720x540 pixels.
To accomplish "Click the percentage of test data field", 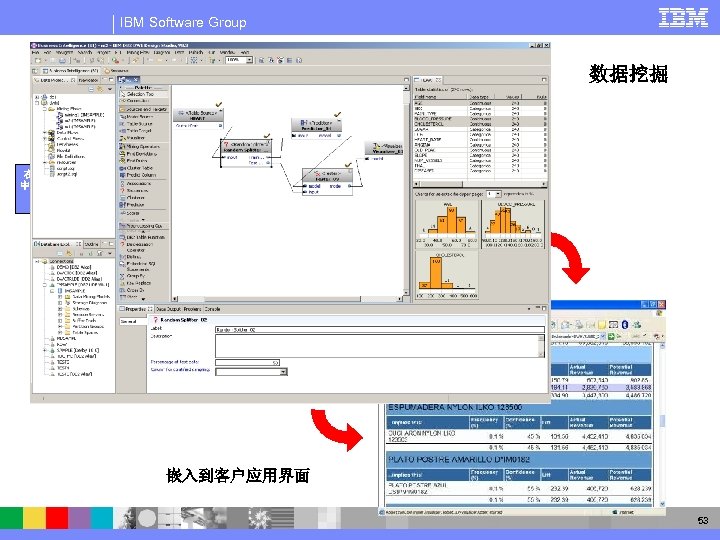I will click(248, 363).
